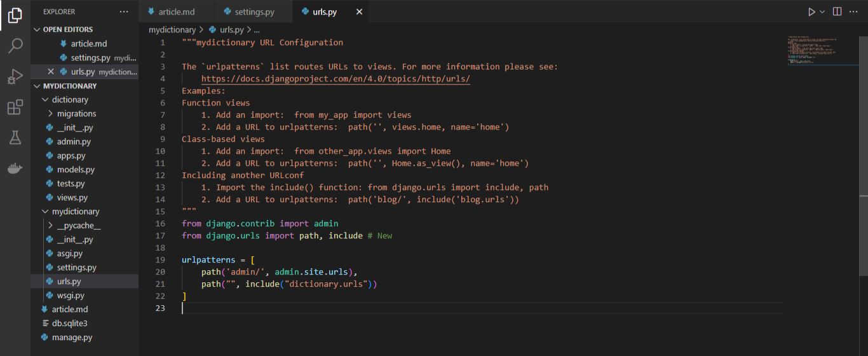Expand the __pycache__ folder

click(x=79, y=226)
